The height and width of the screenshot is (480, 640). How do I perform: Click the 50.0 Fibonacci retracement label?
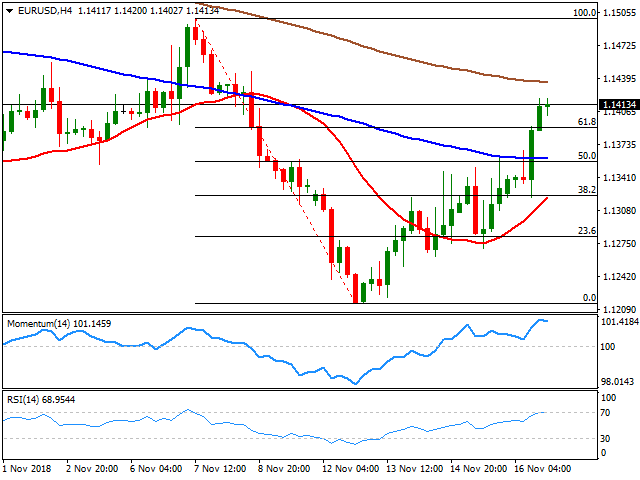tap(587, 155)
